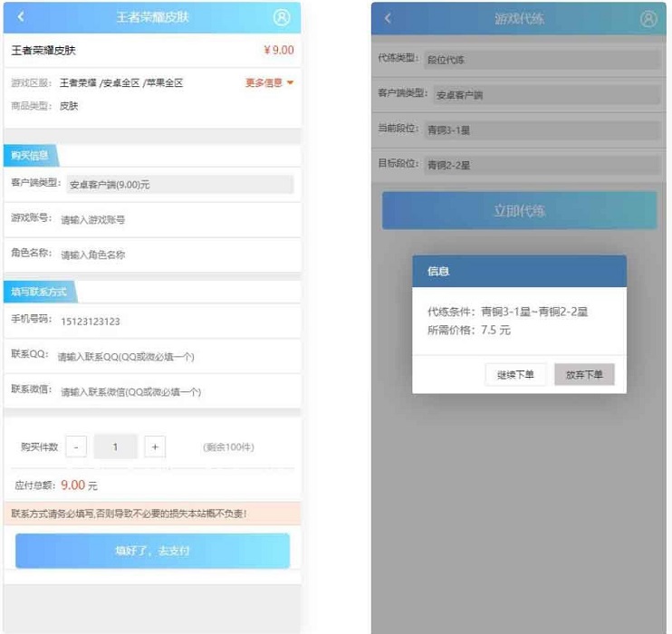Click the ¥9.00 price text
This screenshot has width=672, height=634.
click(x=279, y=50)
